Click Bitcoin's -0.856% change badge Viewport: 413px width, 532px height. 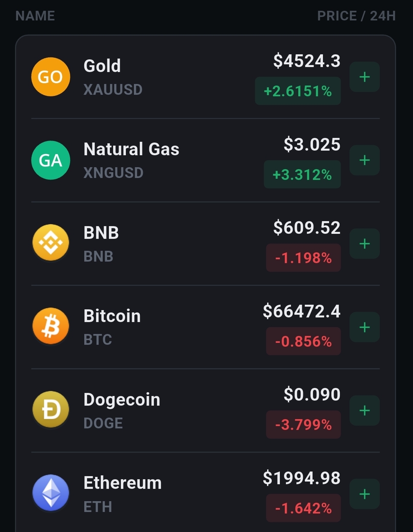[303, 341]
